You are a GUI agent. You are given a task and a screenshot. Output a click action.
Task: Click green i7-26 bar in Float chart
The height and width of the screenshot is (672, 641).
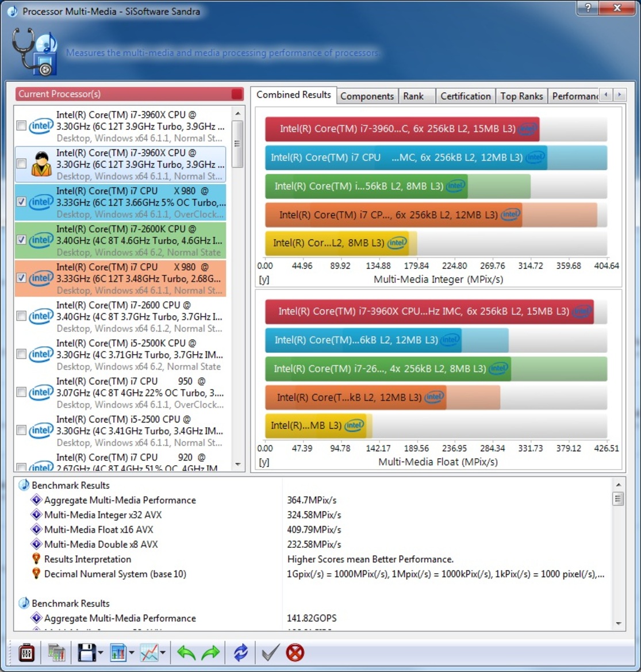pos(388,368)
